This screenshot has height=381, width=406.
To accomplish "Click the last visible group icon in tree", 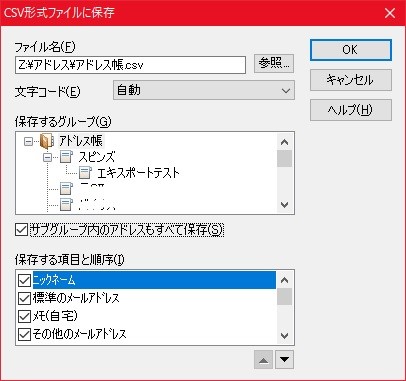I will pyautogui.click(x=66, y=204).
